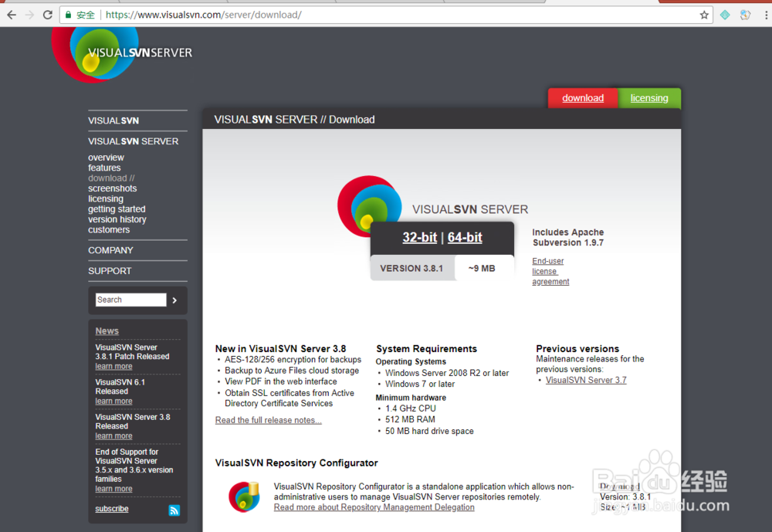
Task: Click learn more under End of Support news
Action: click(x=113, y=489)
